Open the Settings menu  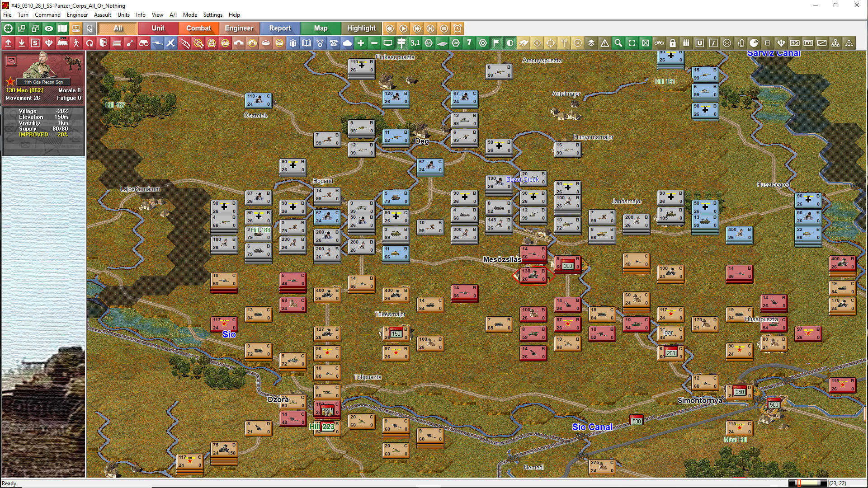(212, 14)
